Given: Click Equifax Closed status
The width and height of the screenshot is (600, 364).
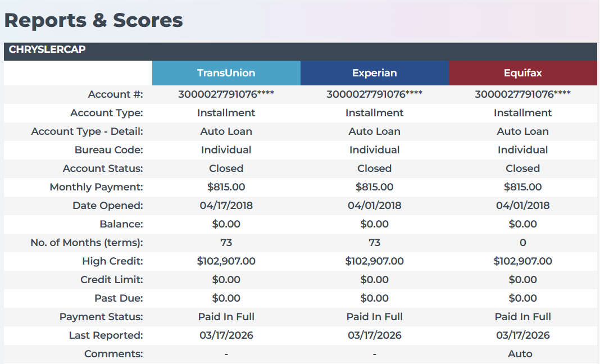Looking at the screenshot, I should [522, 169].
